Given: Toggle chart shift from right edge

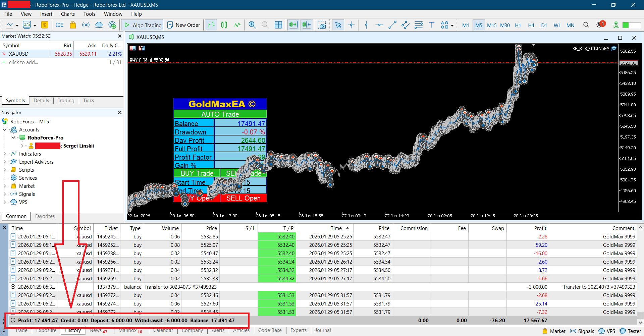Looking at the screenshot, I should click(307, 25).
